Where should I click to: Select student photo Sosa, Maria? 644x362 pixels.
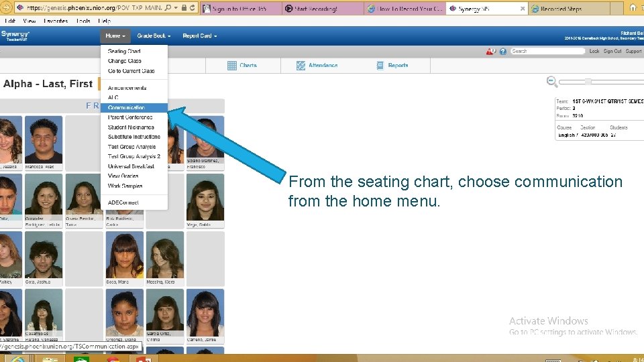point(125,259)
